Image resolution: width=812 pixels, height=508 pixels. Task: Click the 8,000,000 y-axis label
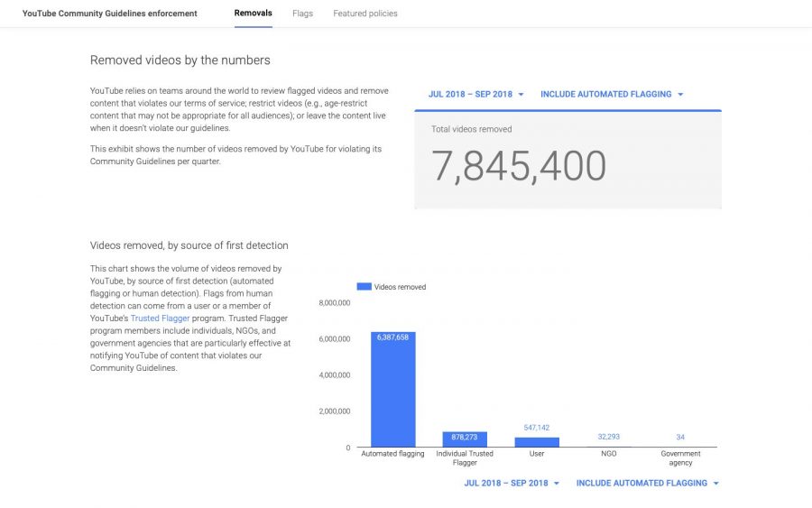coord(335,303)
